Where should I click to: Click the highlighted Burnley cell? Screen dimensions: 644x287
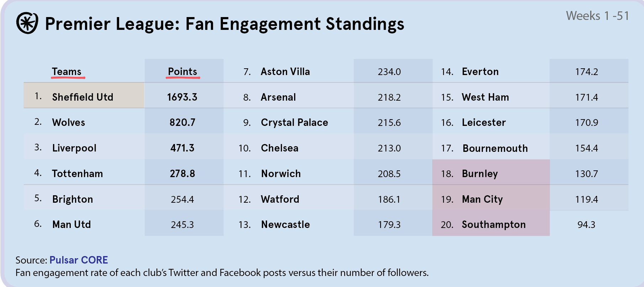click(480, 174)
